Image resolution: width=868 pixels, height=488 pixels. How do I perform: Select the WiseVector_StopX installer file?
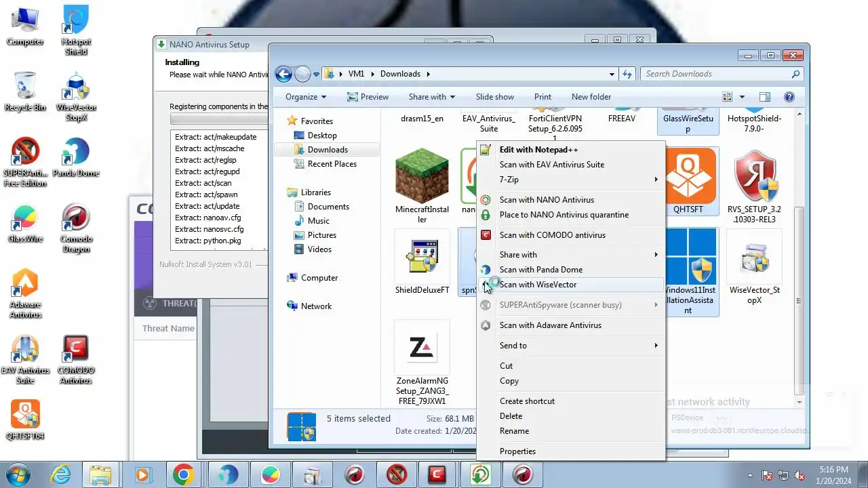point(754,267)
